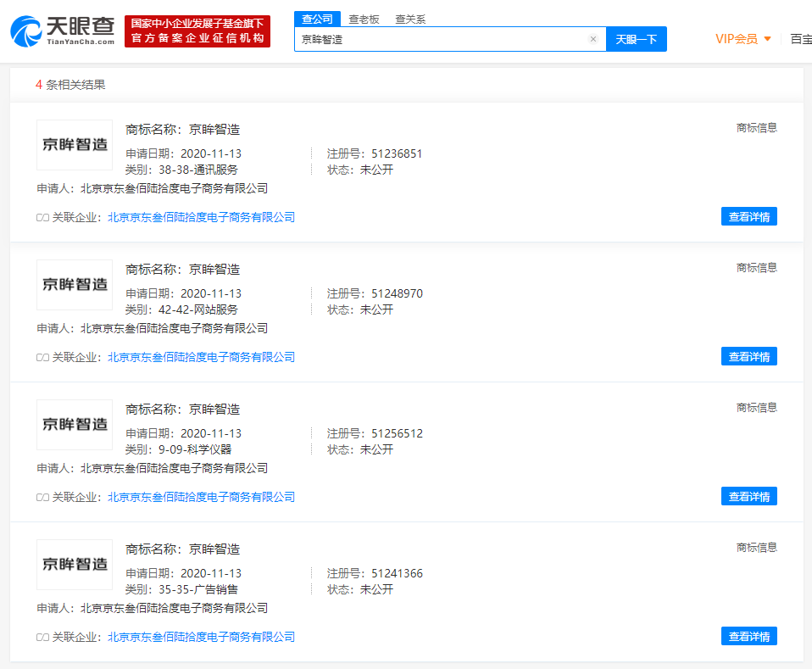This screenshot has width=812, height=669.
Task: Open trademark thumbnail for registration 51256512
Action: 75,425
